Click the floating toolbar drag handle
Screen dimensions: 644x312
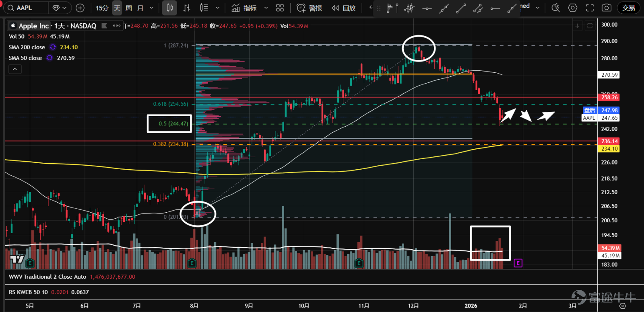(378, 8)
